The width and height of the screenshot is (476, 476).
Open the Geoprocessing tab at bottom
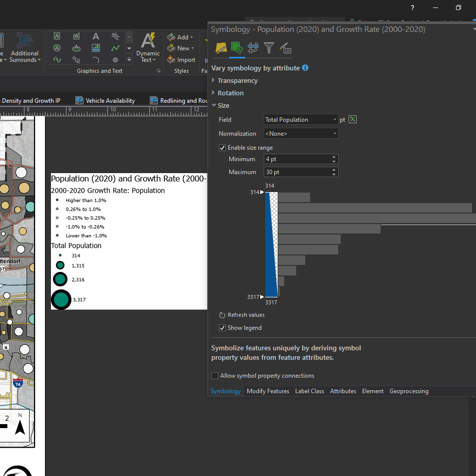(x=409, y=391)
